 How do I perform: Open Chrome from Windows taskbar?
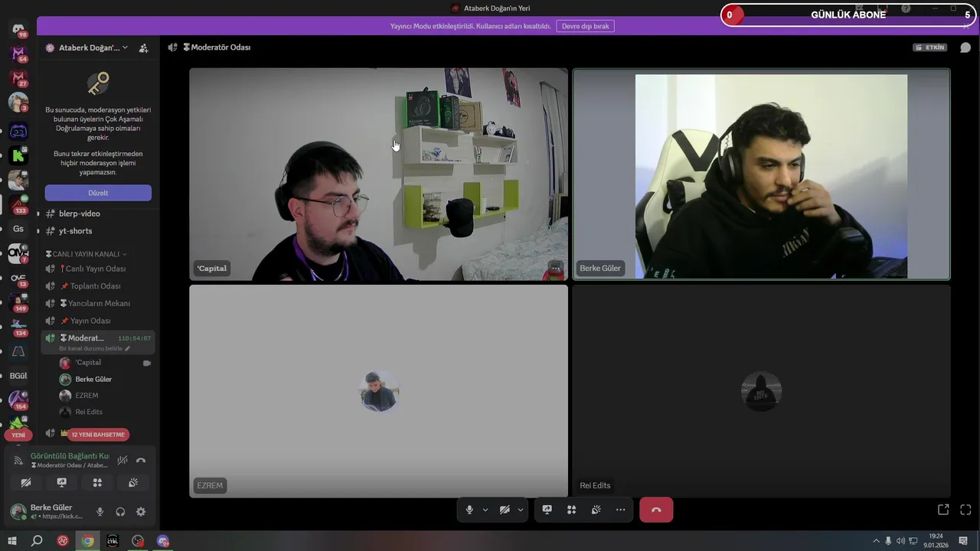click(x=88, y=541)
